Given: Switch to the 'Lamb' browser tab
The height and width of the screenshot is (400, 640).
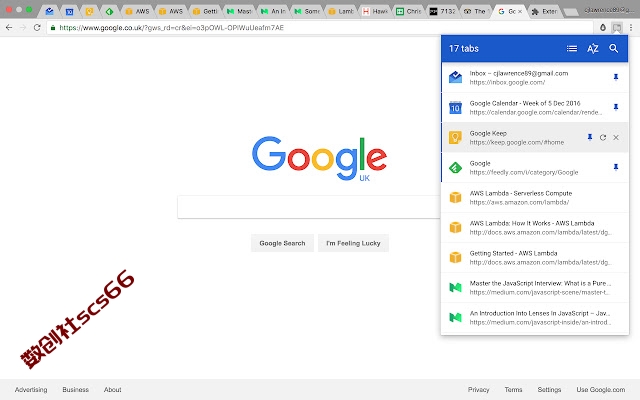Looking at the screenshot, I should click(x=341, y=11).
